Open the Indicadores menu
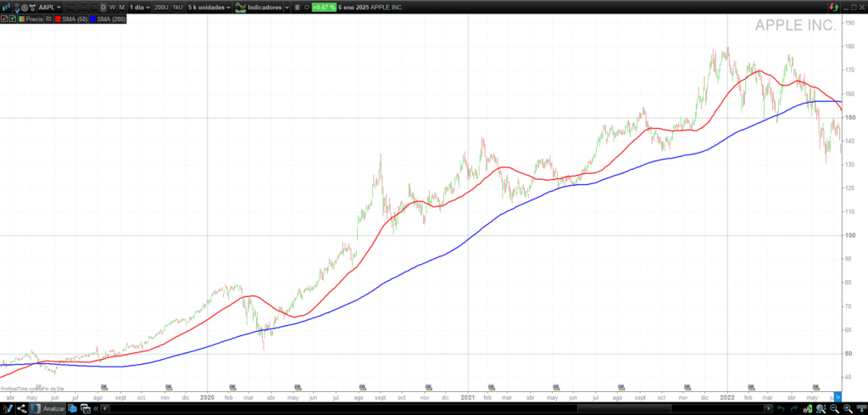This screenshot has width=868, height=415. tap(273, 7)
